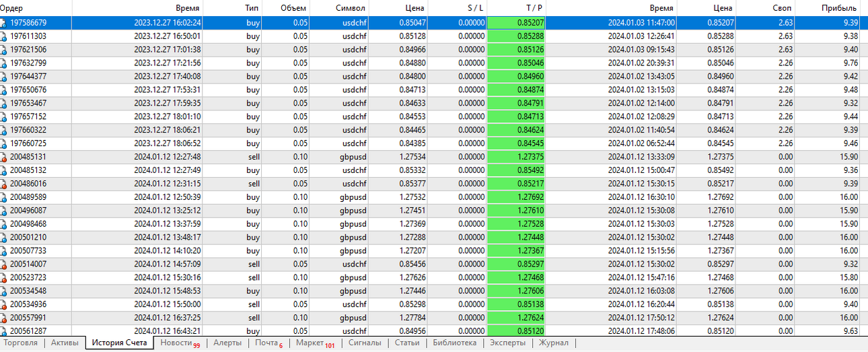Click the order icon beside 197611303
Viewport: 868px width, 352px height.
pyautogui.click(x=3, y=36)
